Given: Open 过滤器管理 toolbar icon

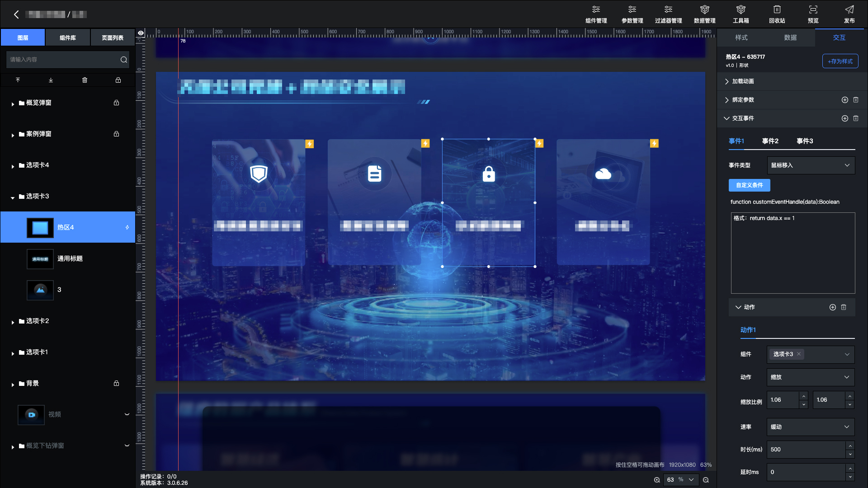Looking at the screenshot, I should point(668,14).
